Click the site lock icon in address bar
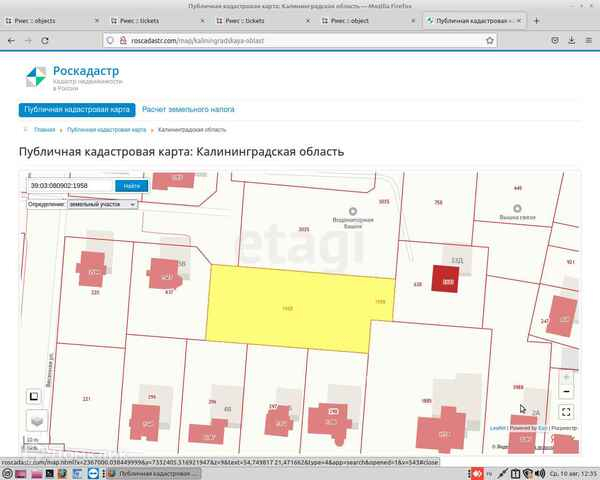This screenshot has width=600, height=480. coord(123,41)
